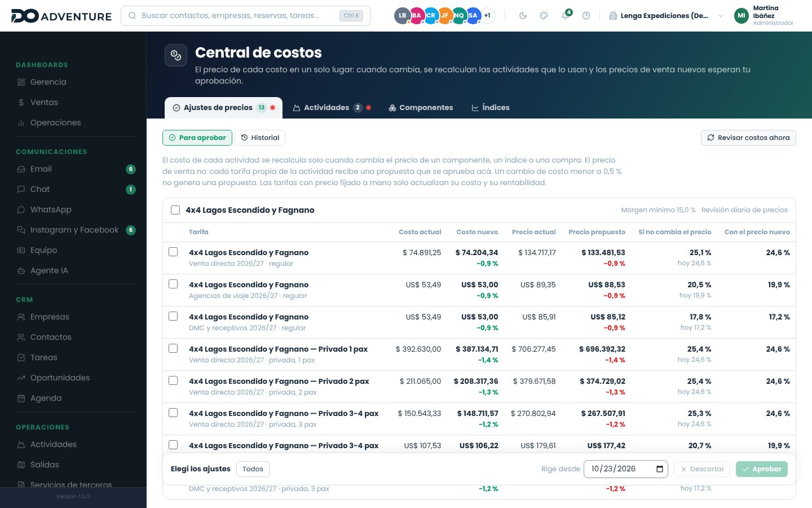The image size is (812, 508).
Task: Switch to Componentes tab
Action: click(421, 107)
